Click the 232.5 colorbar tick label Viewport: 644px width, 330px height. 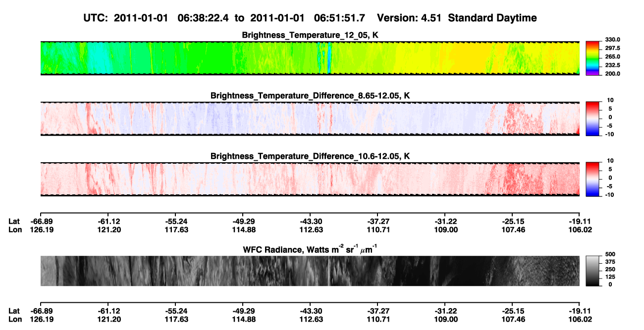(613, 65)
